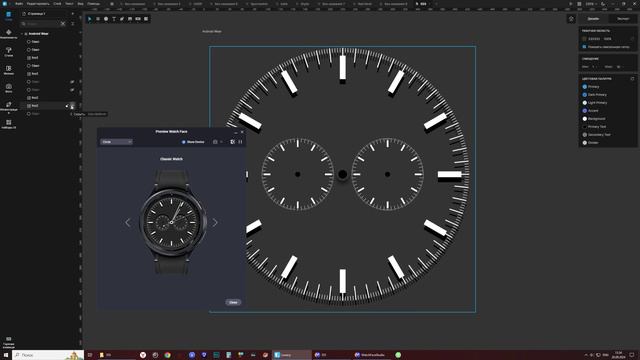The height and width of the screenshot is (360, 640).
Task: Select the Text (T) tool
Action: (x=114, y=19)
